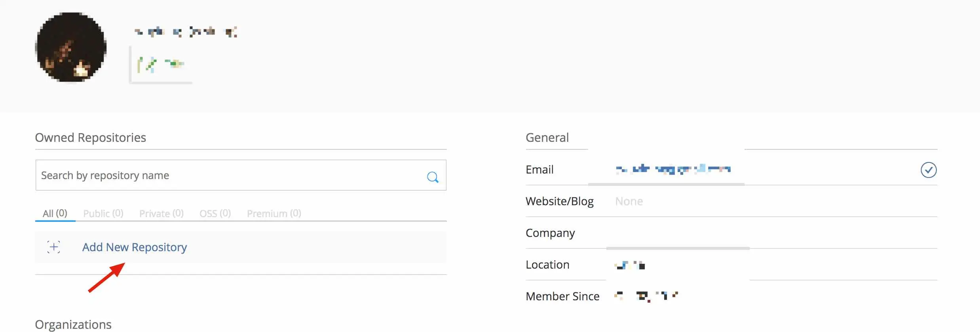Click the Add New Repository link

pos(135,247)
